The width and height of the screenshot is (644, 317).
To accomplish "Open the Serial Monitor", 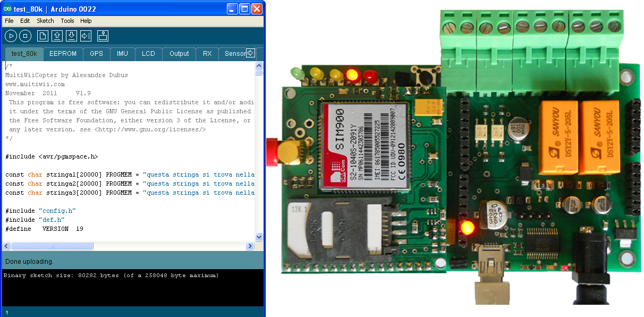I will (x=103, y=36).
